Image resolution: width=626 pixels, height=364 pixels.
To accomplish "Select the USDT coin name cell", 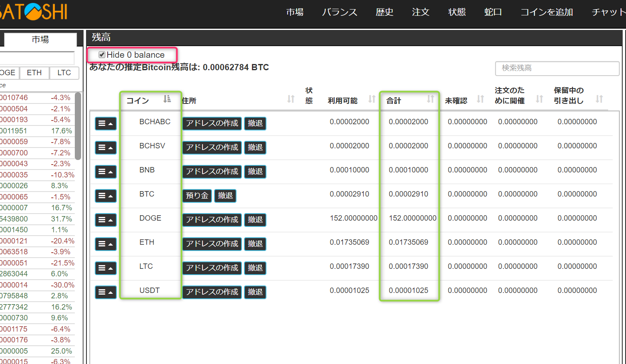I will 149,290.
